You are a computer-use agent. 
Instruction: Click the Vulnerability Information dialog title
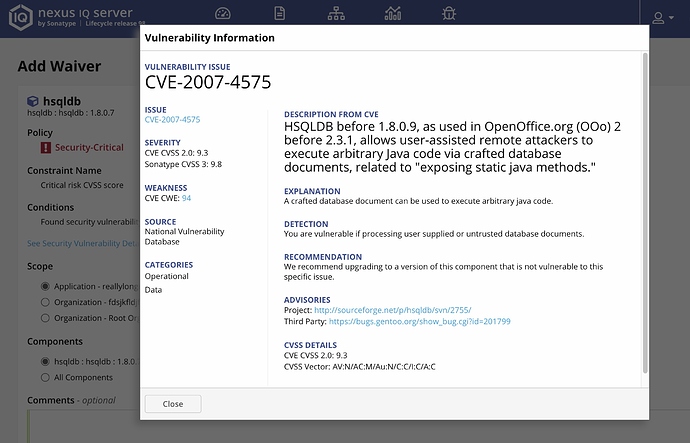click(x=209, y=38)
